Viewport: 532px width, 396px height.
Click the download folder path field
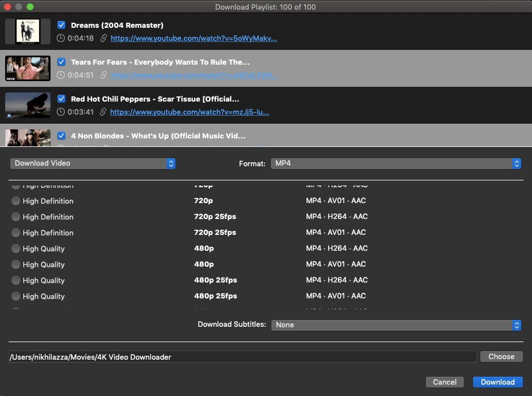242,357
